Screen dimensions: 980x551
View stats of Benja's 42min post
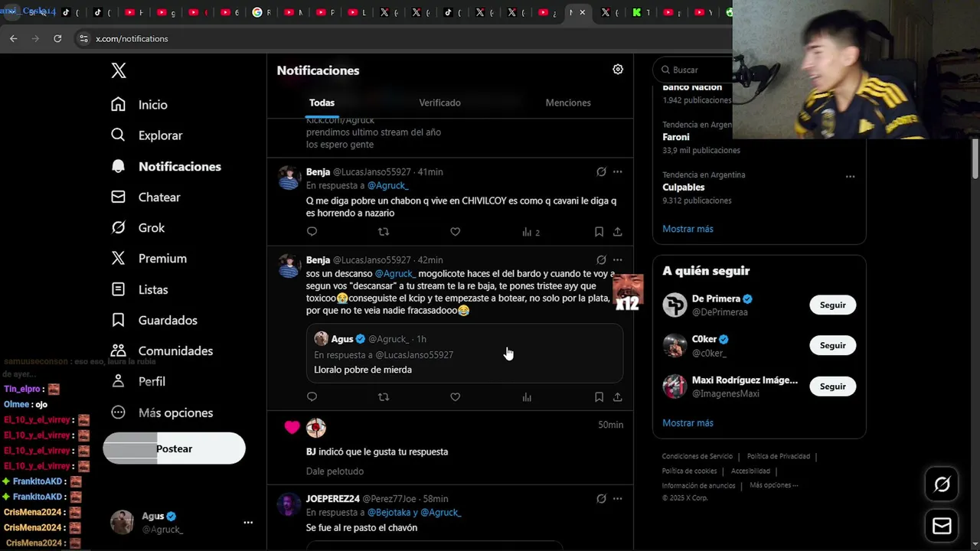click(x=527, y=397)
